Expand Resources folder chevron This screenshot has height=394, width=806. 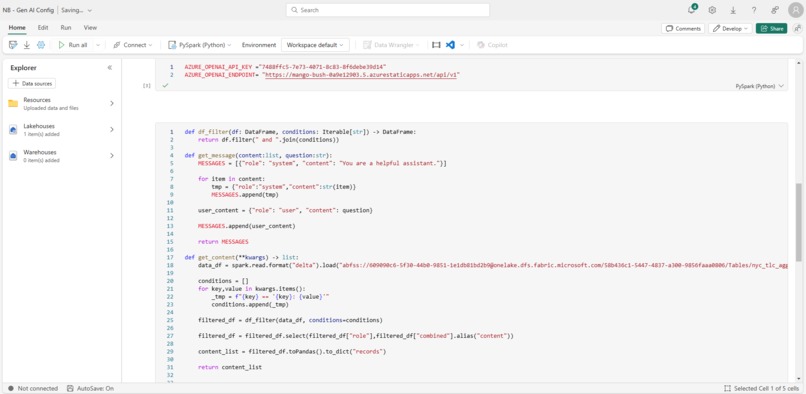pyautogui.click(x=112, y=103)
